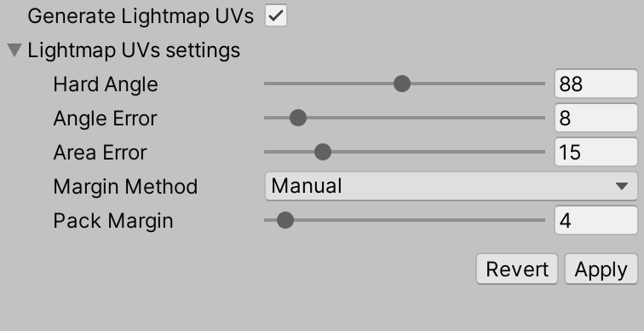Click the Apply button
The height and width of the screenshot is (331, 644).
pyautogui.click(x=601, y=270)
